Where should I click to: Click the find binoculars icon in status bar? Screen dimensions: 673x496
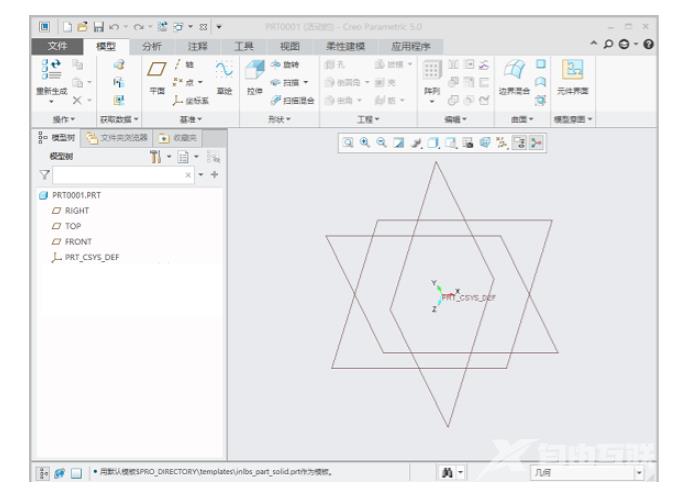(x=447, y=472)
